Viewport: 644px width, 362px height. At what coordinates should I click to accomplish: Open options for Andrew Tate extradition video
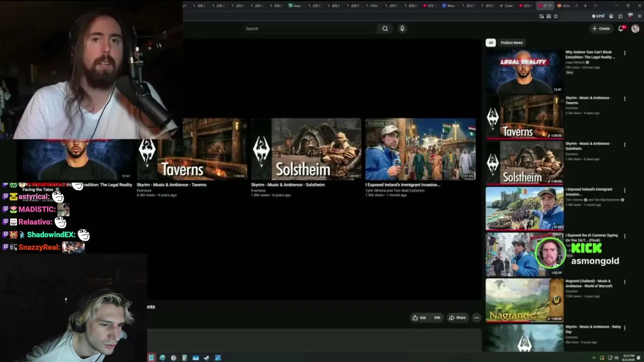coord(625,53)
